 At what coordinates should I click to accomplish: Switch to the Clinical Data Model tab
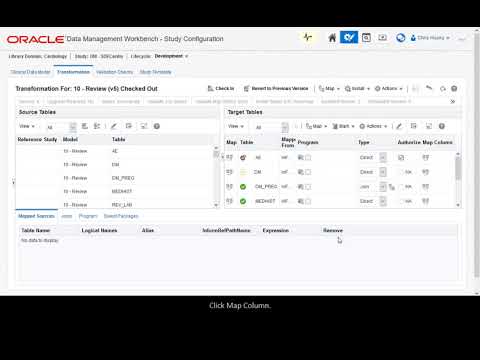(30, 72)
